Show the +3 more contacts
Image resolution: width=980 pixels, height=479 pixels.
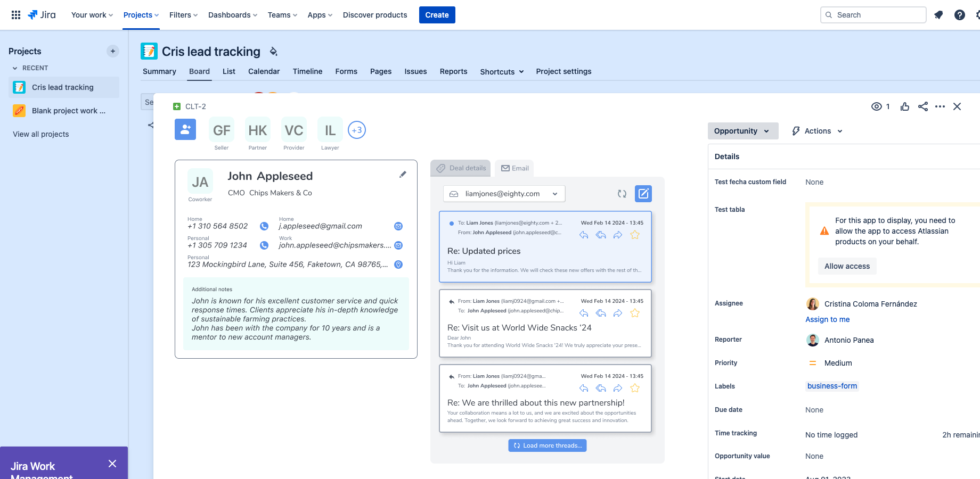[x=357, y=130]
